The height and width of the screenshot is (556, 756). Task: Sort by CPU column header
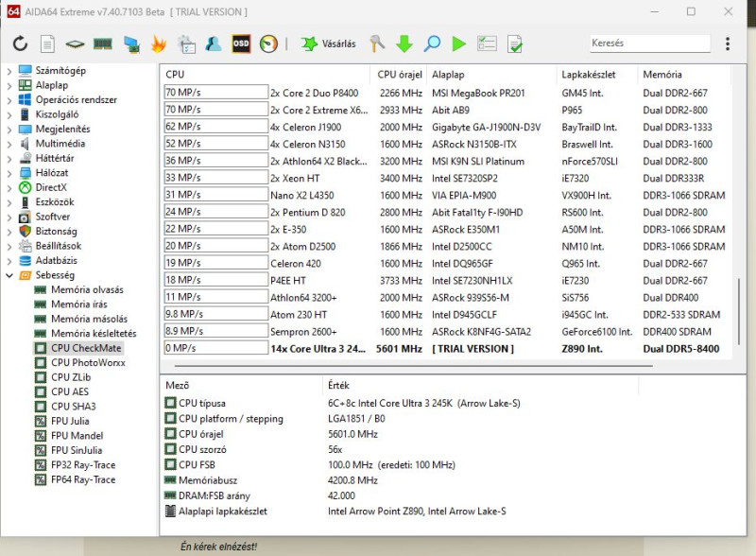click(x=266, y=75)
